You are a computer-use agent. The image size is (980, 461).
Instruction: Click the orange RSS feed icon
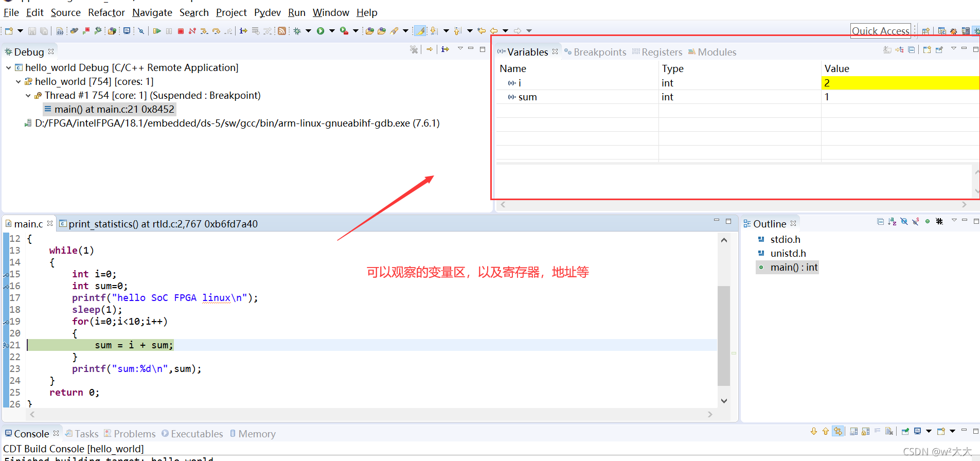[x=282, y=31]
